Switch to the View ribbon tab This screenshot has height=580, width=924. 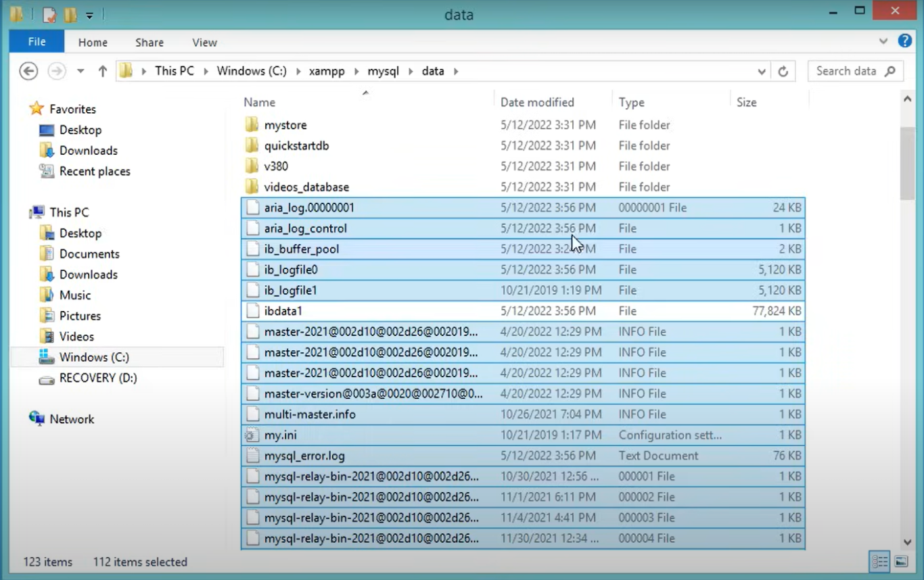coord(204,42)
